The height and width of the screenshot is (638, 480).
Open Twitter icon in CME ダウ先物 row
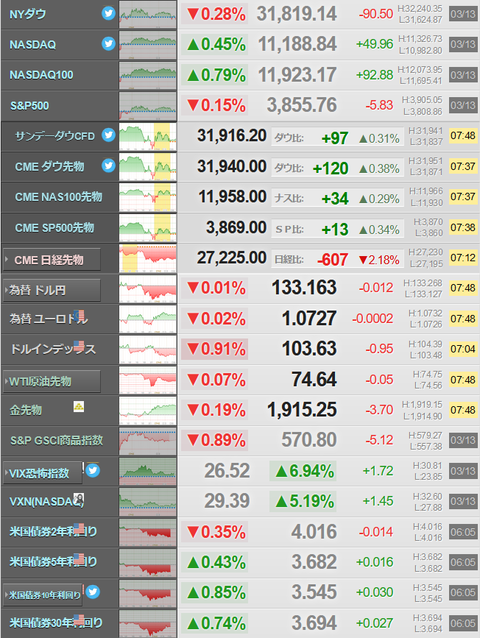coord(108,166)
